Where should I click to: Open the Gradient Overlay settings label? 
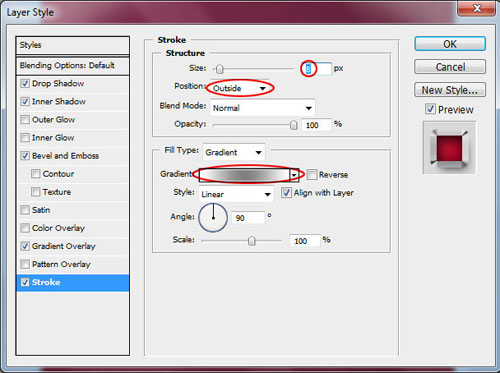coord(64,246)
